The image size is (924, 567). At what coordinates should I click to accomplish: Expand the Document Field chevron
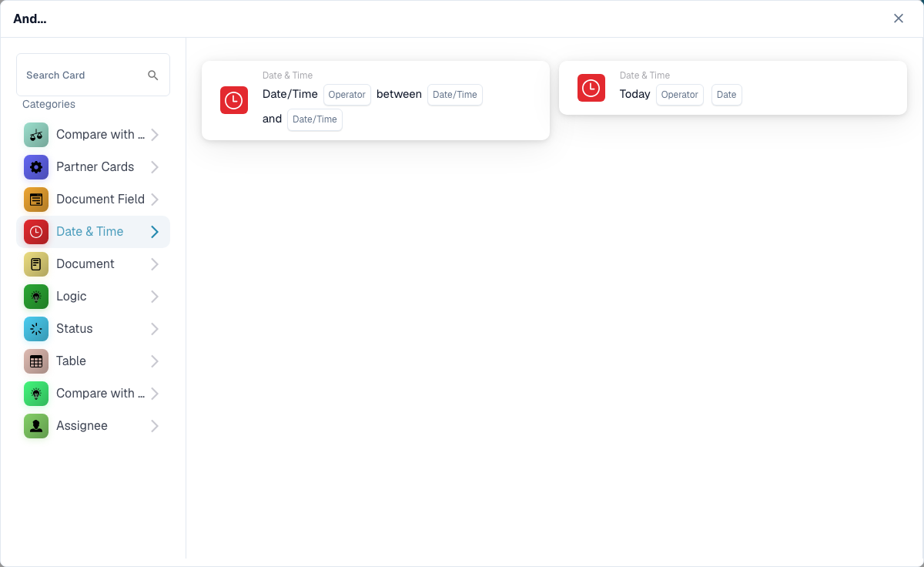pyautogui.click(x=155, y=200)
